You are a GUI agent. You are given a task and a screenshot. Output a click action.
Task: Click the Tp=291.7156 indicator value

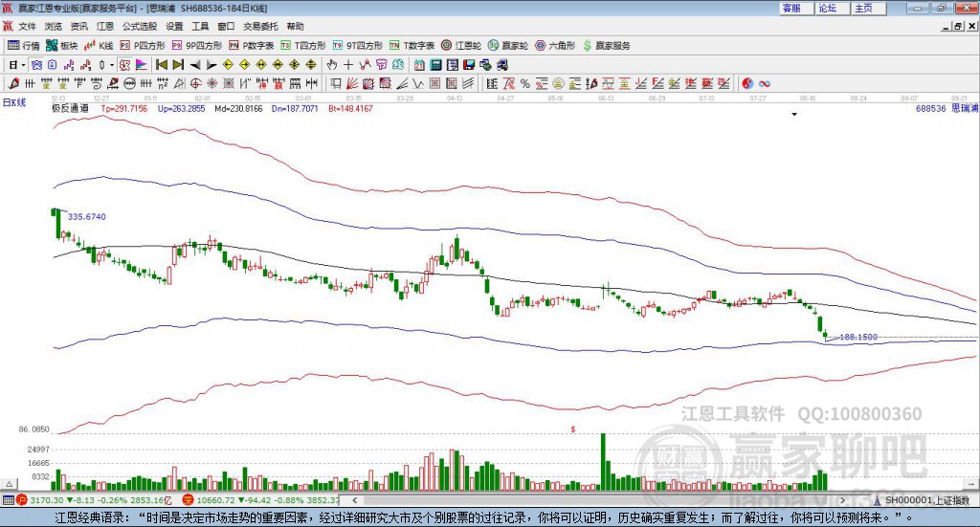point(124,109)
